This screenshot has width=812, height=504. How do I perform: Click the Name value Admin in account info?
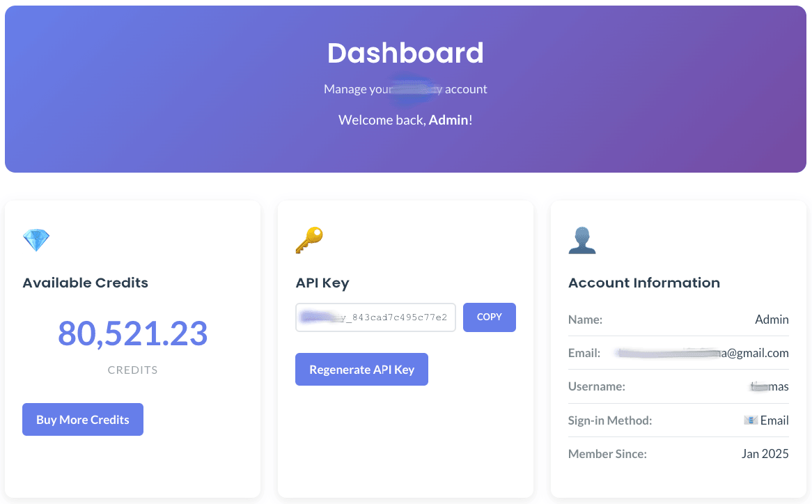(x=772, y=320)
